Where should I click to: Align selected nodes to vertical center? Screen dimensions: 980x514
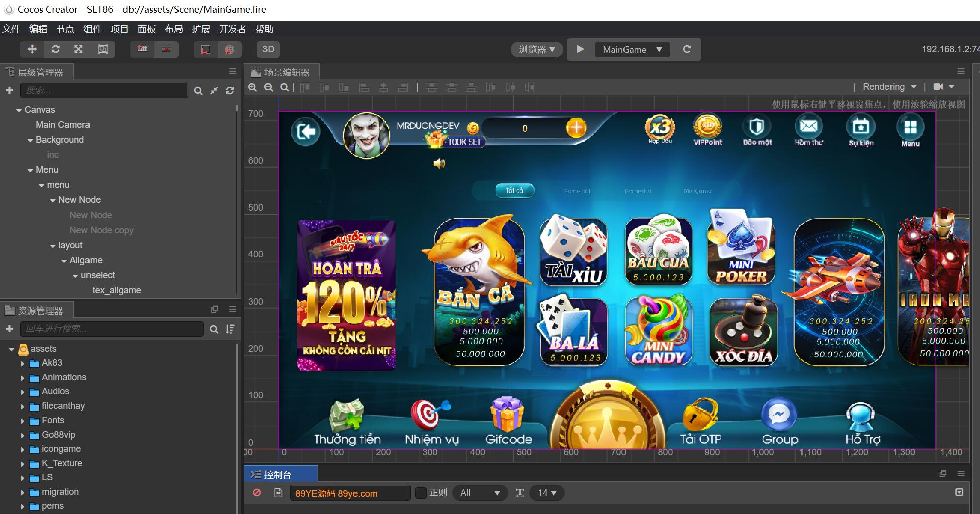[x=324, y=88]
